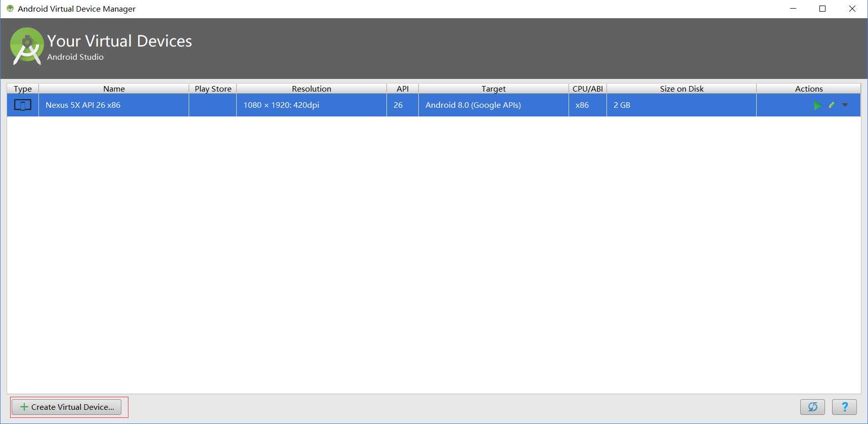Click the window title bar app icon

(10, 9)
